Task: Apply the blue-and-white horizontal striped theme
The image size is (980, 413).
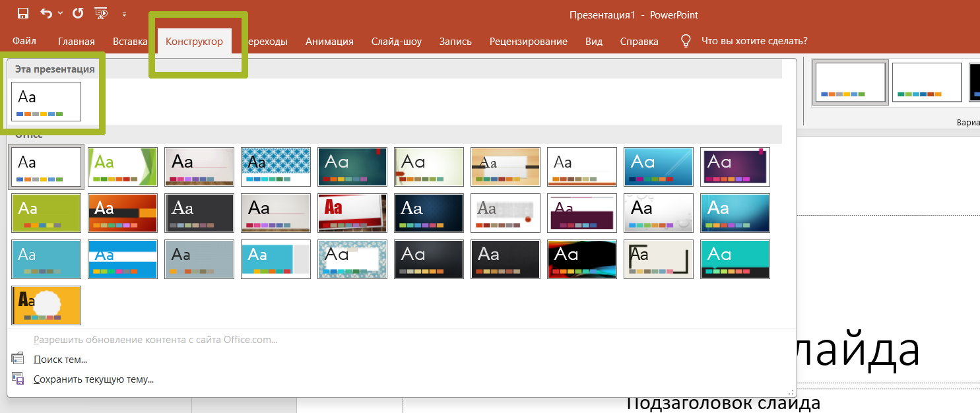Action: 123,259
